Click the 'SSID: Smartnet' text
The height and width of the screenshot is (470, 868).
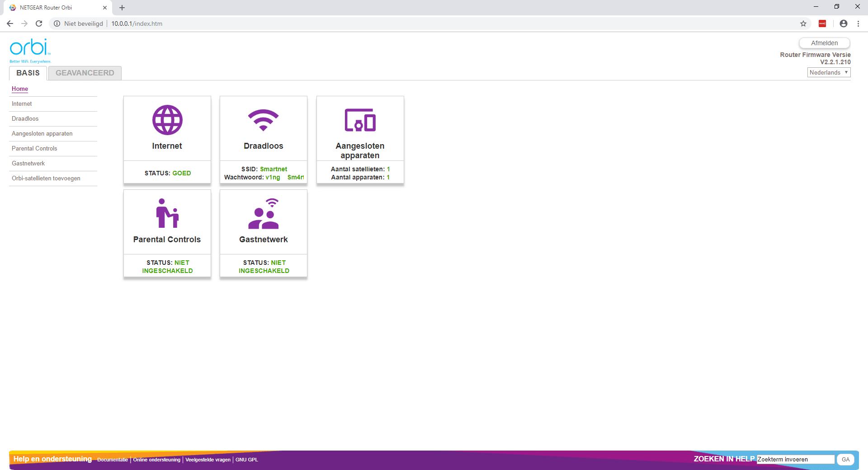(x=264, y=169)
